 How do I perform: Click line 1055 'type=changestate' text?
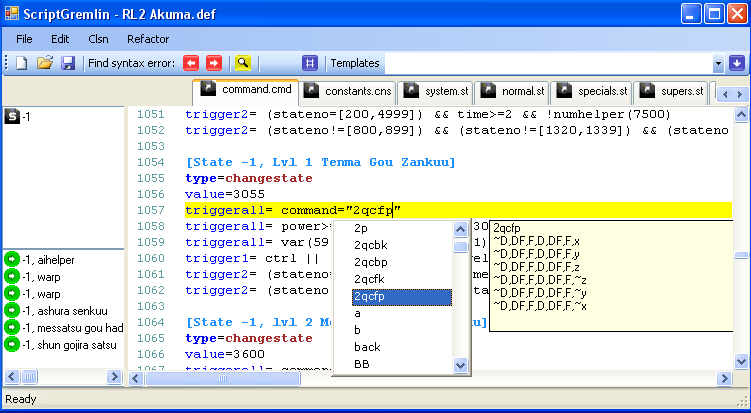click(249, 178)
